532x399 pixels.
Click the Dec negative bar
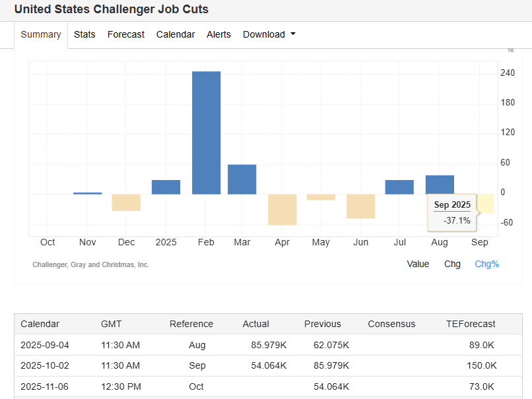126,202
